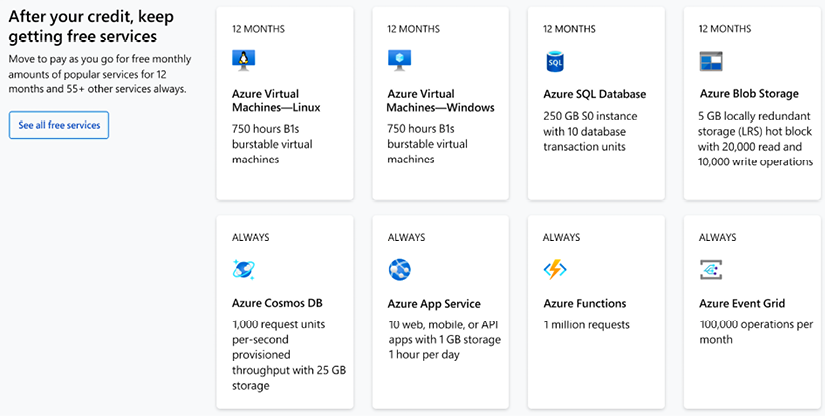The width and height of the screenshot is (825, 416).
Task: Open the See all free services button
Action: pyautogui.click(x=59, y=125)
